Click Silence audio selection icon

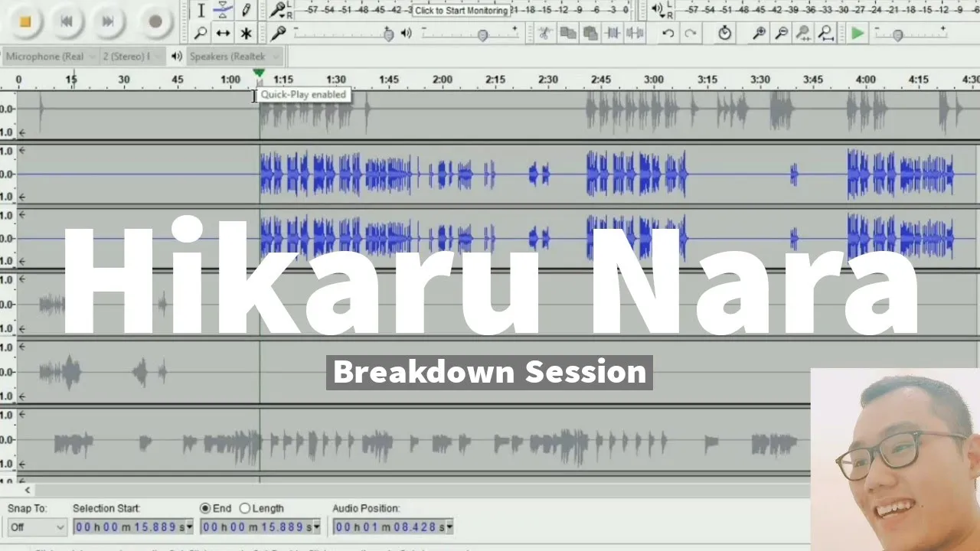click(x=635, y=33)
